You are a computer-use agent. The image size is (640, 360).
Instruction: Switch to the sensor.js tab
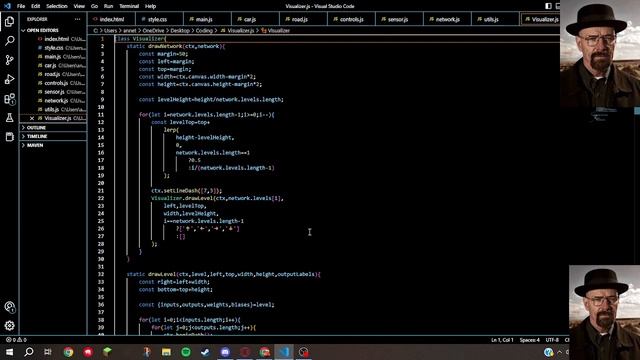398,19
